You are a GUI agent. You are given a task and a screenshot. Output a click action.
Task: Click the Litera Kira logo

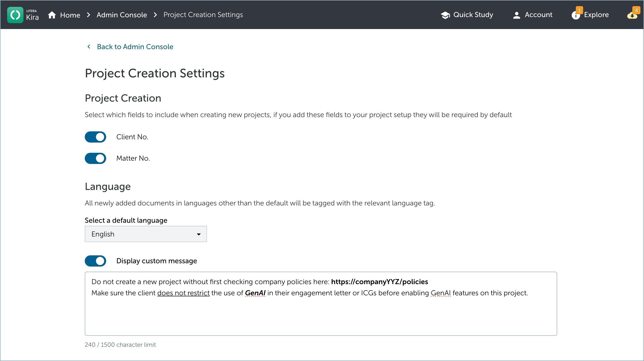pos(23,15)
